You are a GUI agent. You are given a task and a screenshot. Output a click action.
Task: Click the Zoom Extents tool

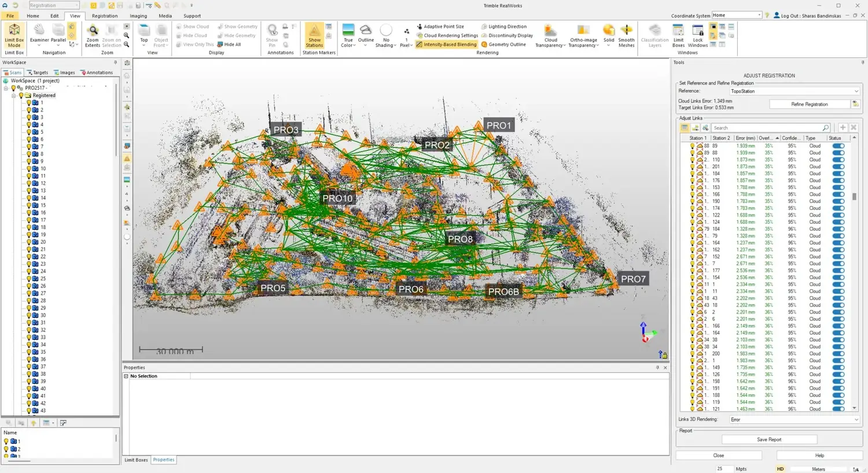(x=93, y=35)
